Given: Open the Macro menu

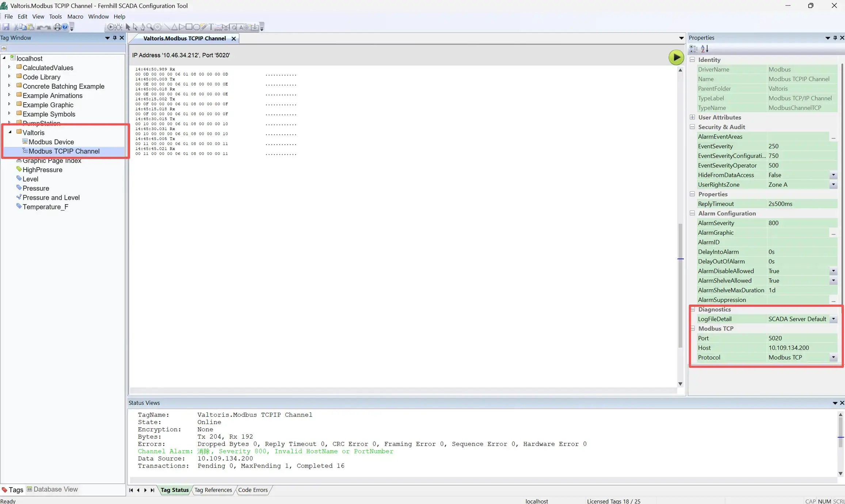Looking at the screenshot, I should (x=75, y=16).
